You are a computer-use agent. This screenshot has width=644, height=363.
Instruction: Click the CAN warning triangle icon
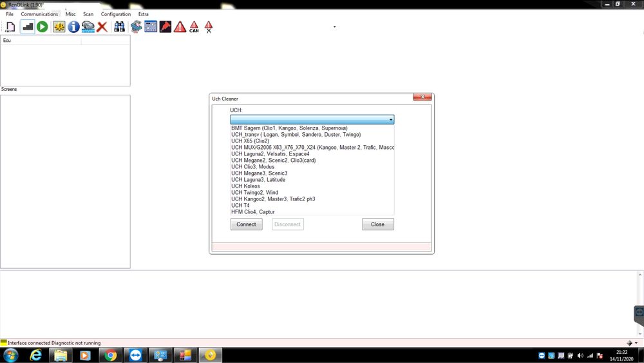tap(194, 27)
